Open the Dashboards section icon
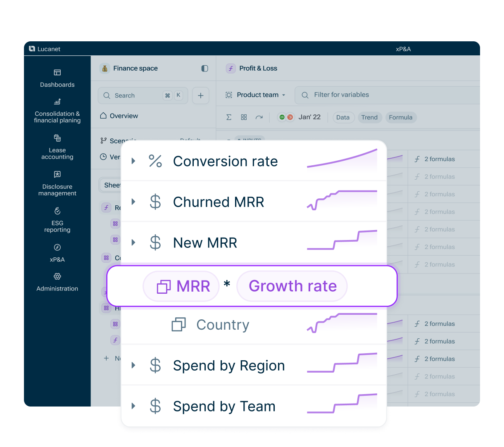The image size is (504, 447). 57,73
